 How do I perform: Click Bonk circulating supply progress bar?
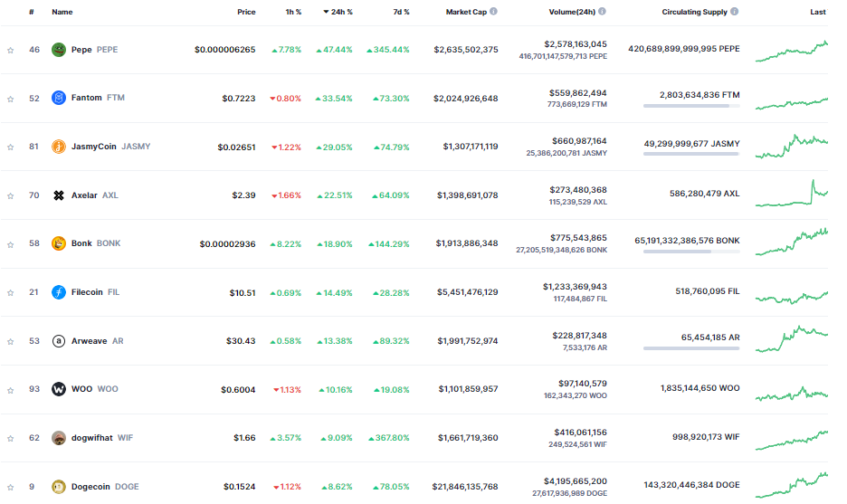click(x=691, y=252)
